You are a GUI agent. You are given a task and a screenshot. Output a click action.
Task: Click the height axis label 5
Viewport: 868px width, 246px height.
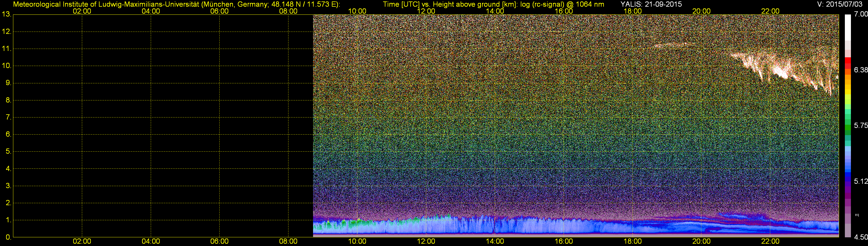8,151
